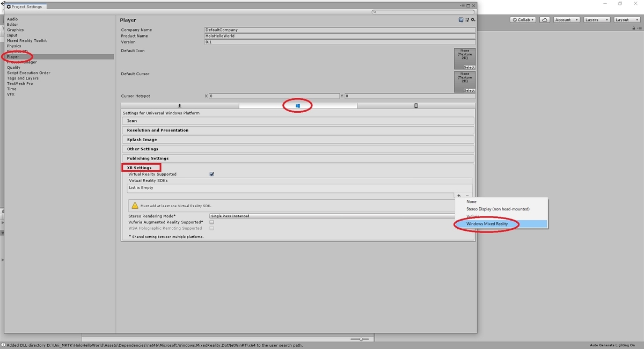Viewport: 644px width, 349px height.
Task: Toggle Virtual Reality Supported checkbox
Action: pyautogui.click(x=212, y=174)
